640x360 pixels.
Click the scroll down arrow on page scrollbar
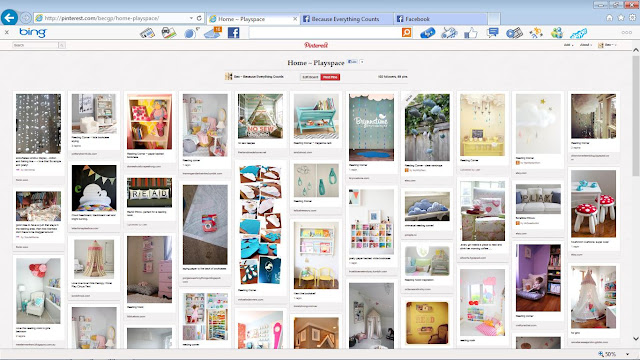636,339
